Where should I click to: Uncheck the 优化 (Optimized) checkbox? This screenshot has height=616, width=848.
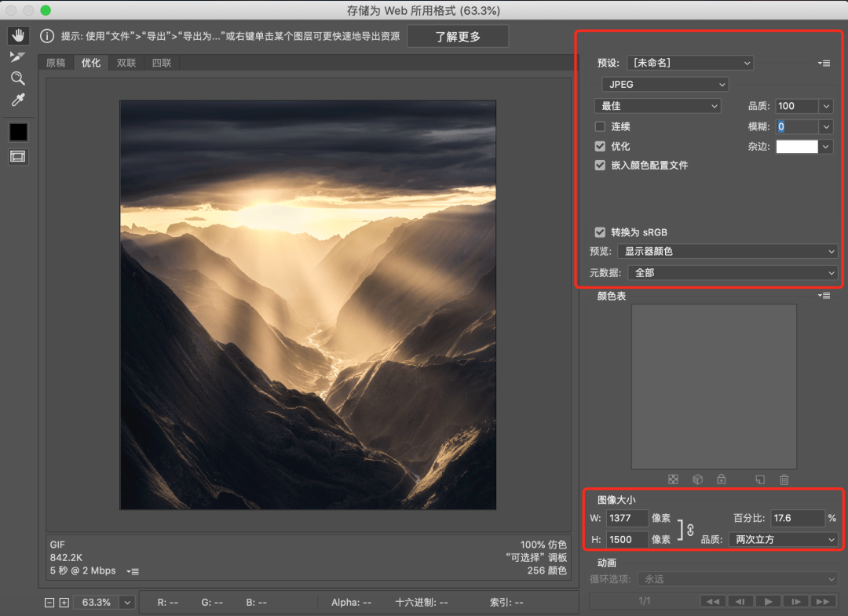[600, 146]
